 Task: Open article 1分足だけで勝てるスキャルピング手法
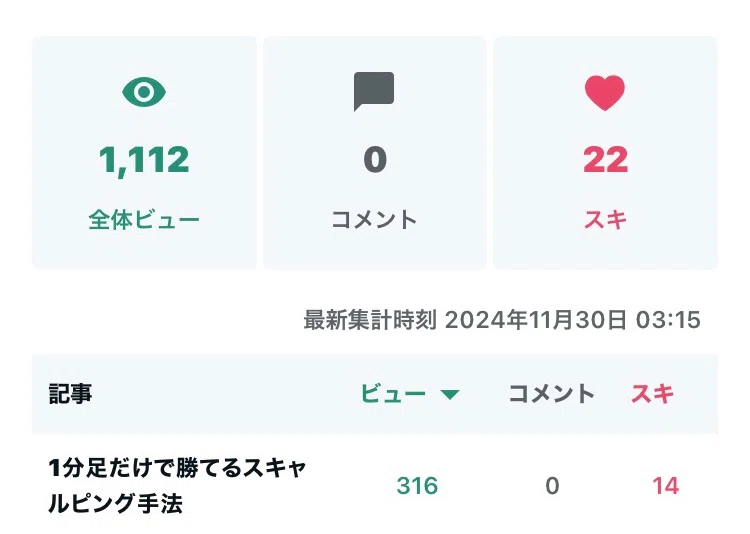pyautogui.click(x=177, y=486)
